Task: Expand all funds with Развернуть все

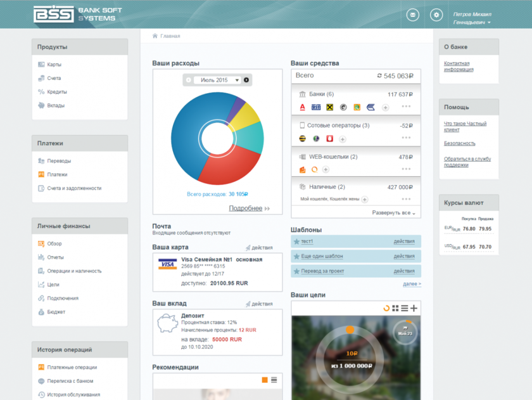Action: click(393, 213)
